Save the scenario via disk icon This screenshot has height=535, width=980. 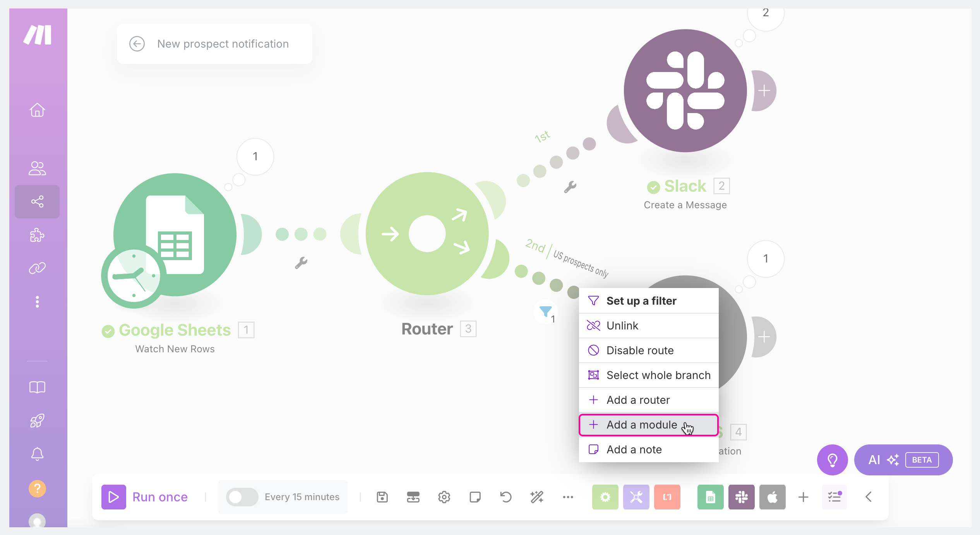(382, 497)
